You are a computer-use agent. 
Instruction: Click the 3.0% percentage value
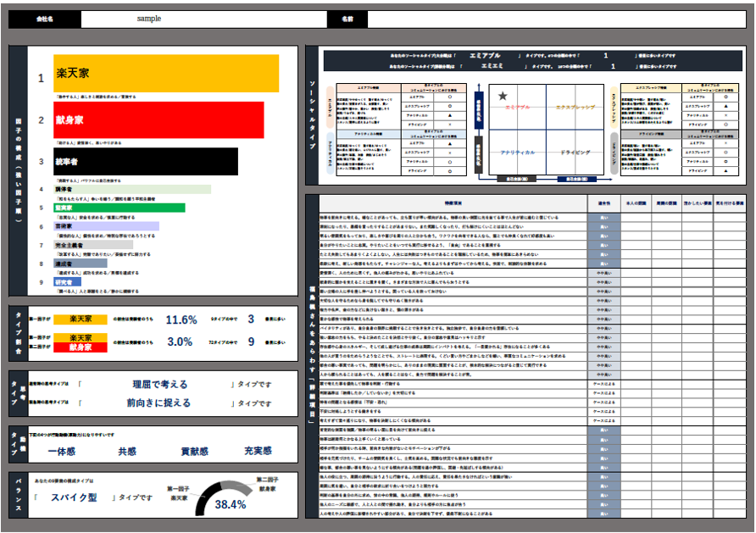[181, 341]
